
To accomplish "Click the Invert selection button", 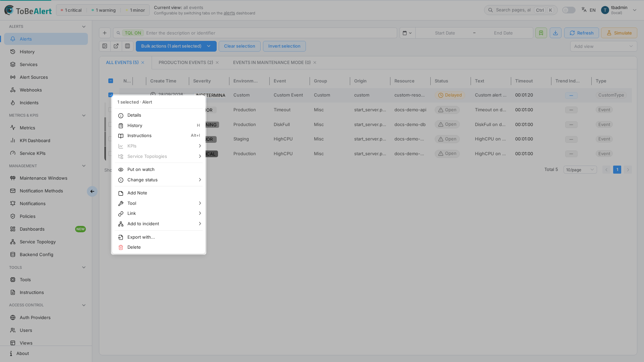I will (x=284, y=46).
